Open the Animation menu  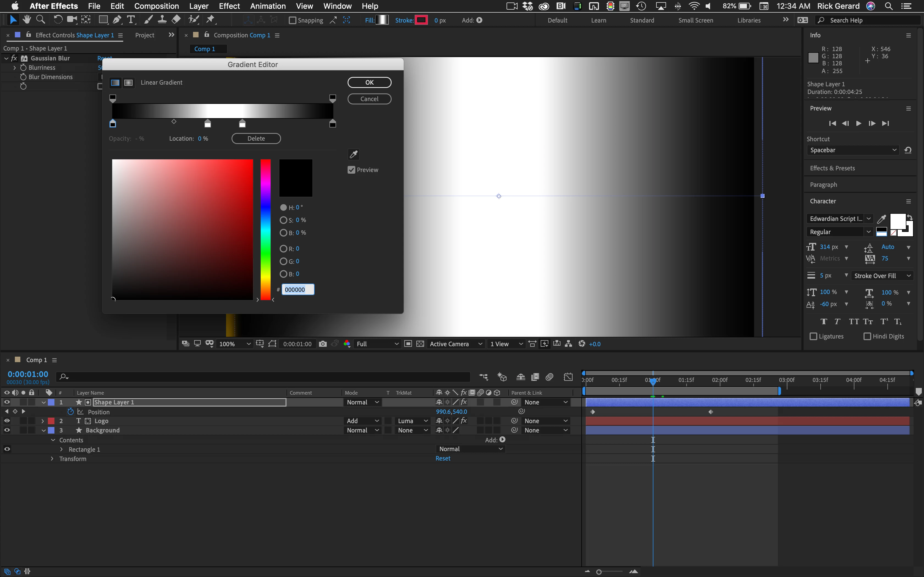point(268,6)
